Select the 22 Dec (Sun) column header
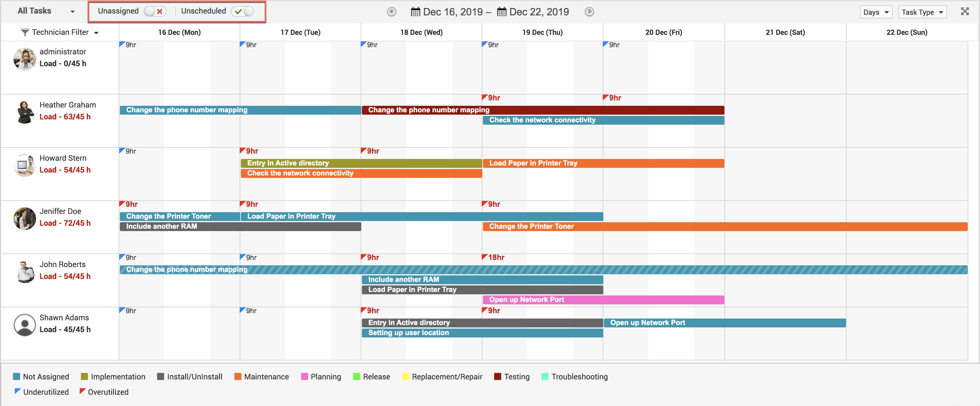Image resolution: width=980 pixels, height=406 pixels. click(906, 33)
